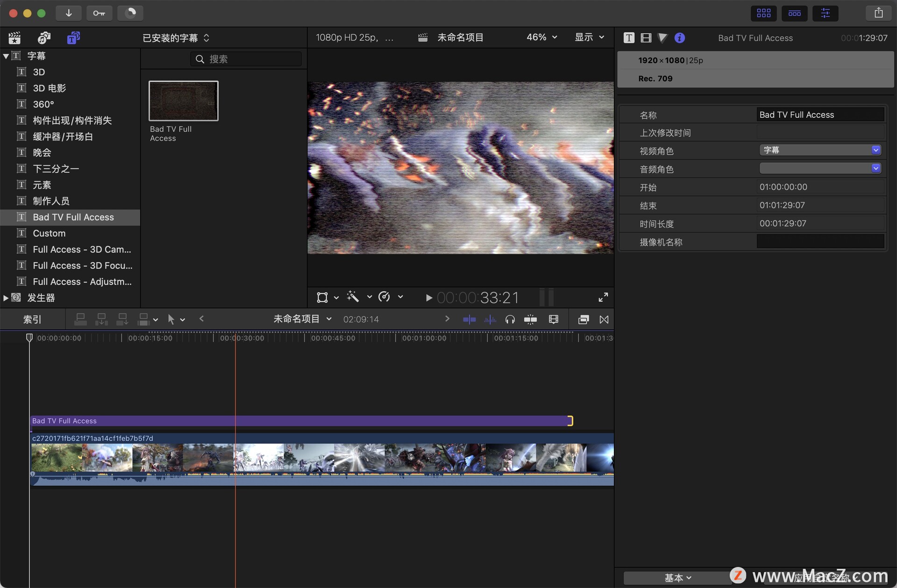Toggle video skimming in timeline
Image resolution: width=897 pixels, height=588 pixels.
[x=469, y=319]
